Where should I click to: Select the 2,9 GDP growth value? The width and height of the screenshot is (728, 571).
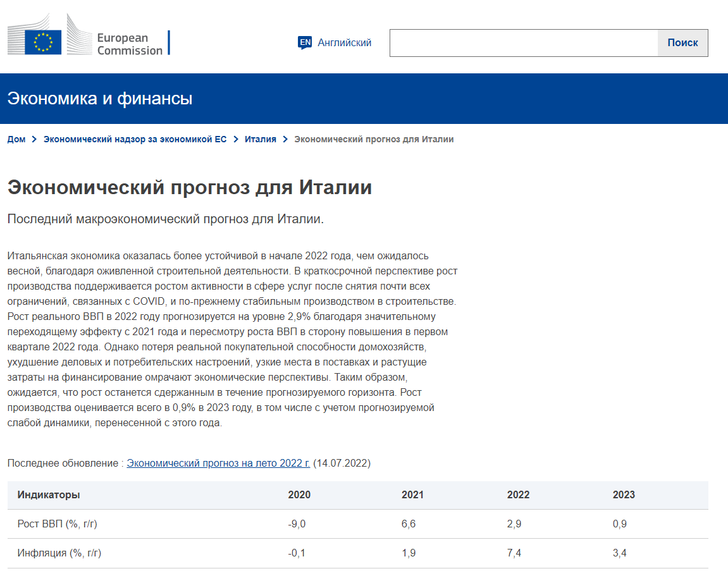click(x=514, y=524)
